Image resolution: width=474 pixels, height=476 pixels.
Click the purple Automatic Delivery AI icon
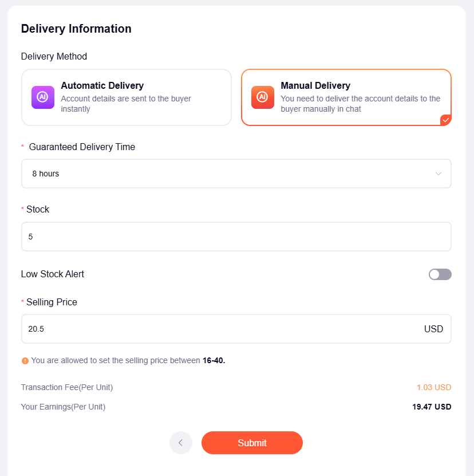tap(43, 97)
